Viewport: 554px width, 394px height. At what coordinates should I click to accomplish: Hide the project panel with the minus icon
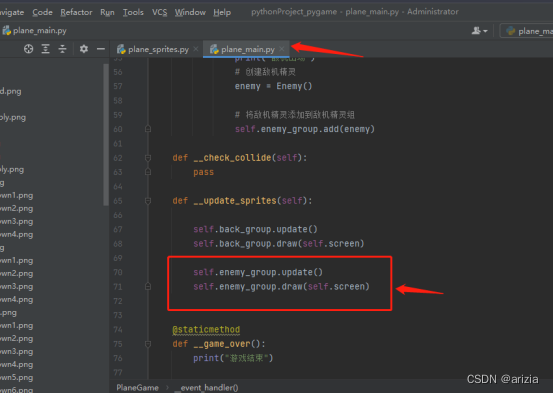pyautogui.click(x=101, y=49)
